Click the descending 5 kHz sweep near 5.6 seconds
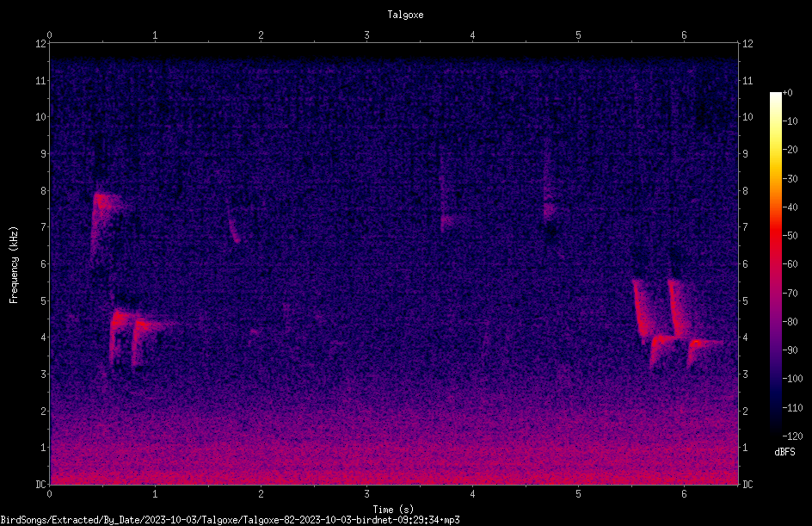812x526 pixels. [x=641, y=309]
